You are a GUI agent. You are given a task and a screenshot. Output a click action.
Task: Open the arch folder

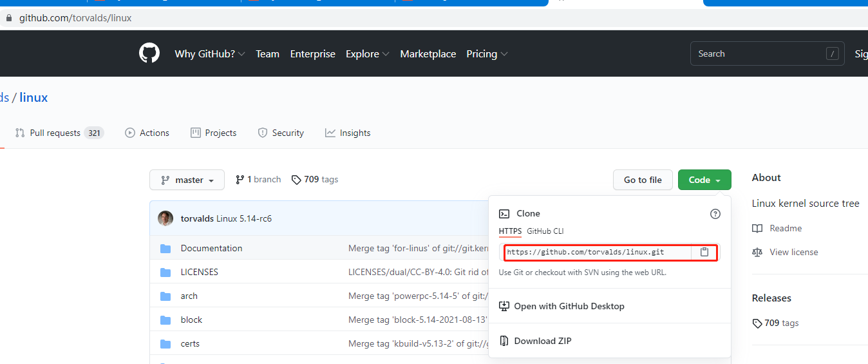click(x=189, y=296)
